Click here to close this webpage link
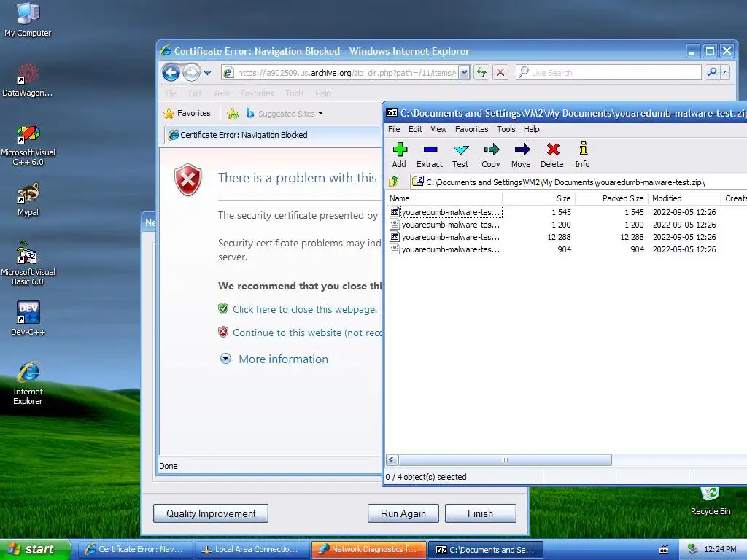747x560 pixels. tap(305, 309)
